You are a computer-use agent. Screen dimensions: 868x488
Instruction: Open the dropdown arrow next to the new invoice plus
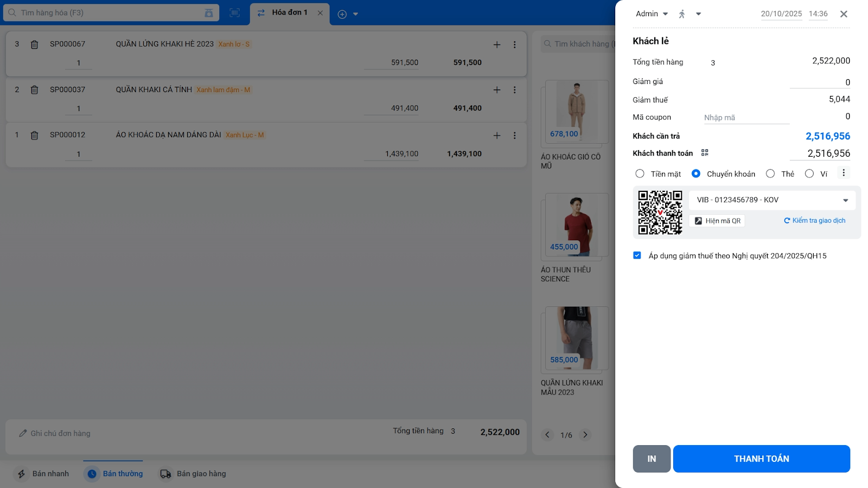355,14
